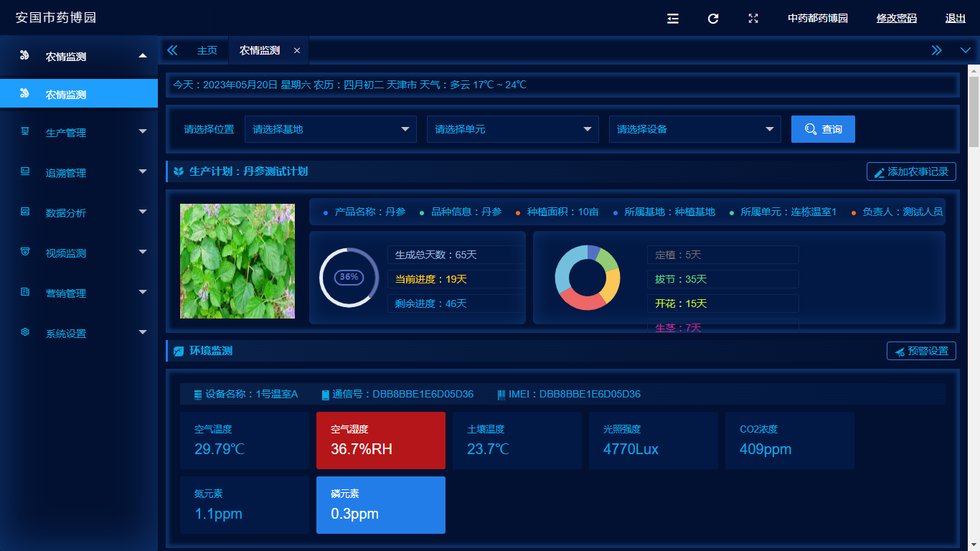980x551 pixels.
Task: Click the 修改密码 link
Action: [x=896, y=19]
